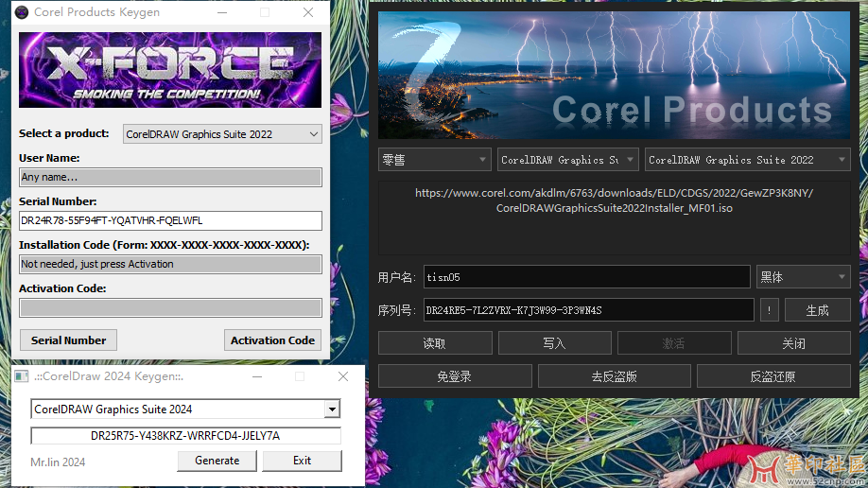Click the Activation Code button

click(272, 340)
